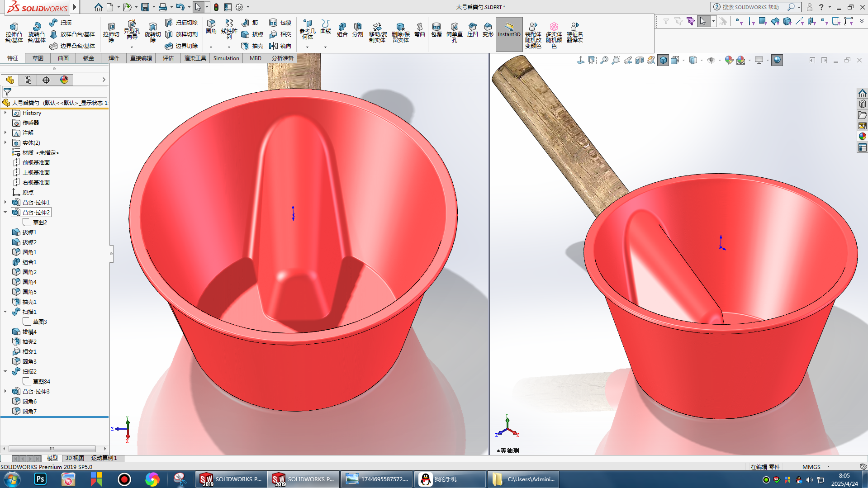Open the 参考几何体 dropdown arrow
Screen dimensions: 868x488
tap(307, 47)
